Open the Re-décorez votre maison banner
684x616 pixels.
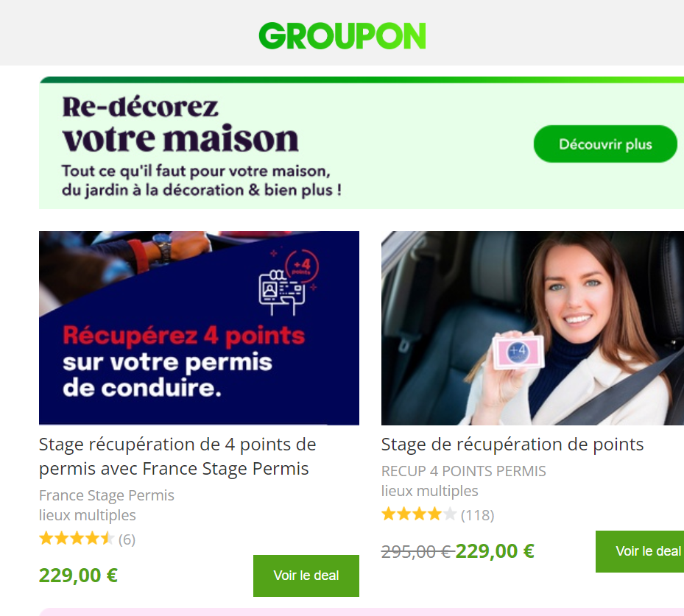tap(362, 143)
